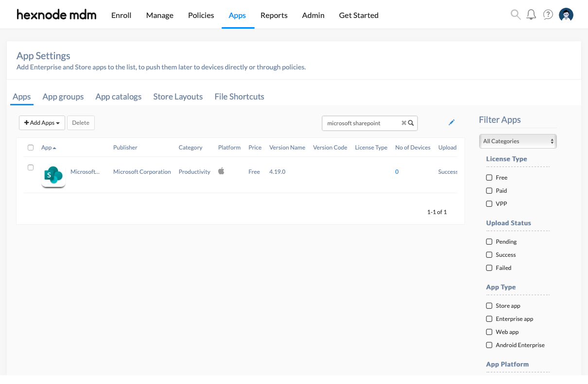
Task: Open the notifications bell icon
Action: coord(532,15)
